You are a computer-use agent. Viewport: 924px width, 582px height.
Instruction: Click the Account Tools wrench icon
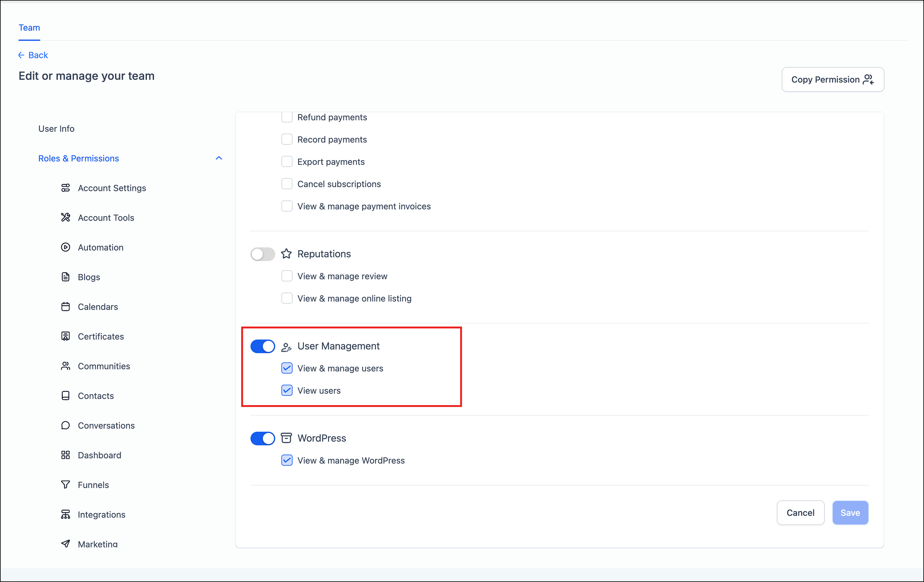[66, 218]
